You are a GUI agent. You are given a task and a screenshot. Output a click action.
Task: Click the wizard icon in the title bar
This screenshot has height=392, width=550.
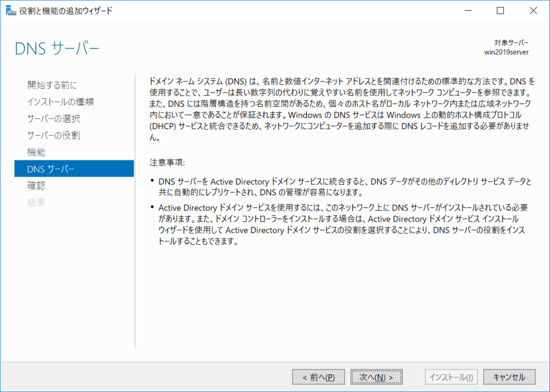11,11
